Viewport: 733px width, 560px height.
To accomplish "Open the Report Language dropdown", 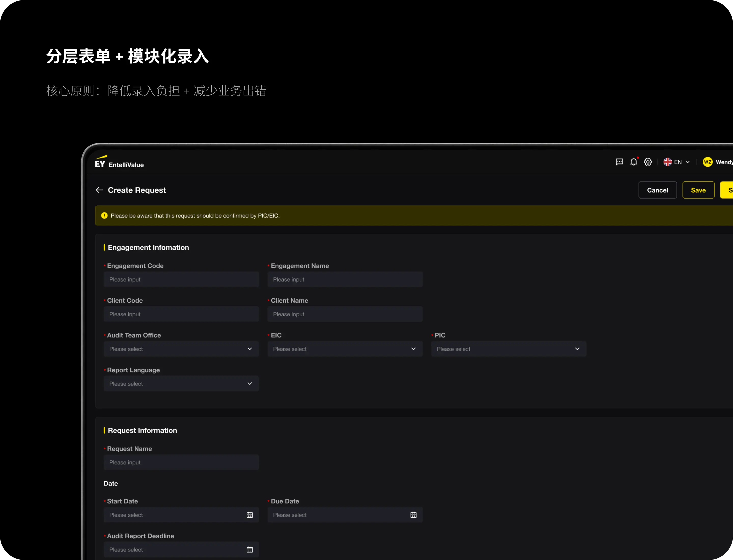I will point(181,384).
